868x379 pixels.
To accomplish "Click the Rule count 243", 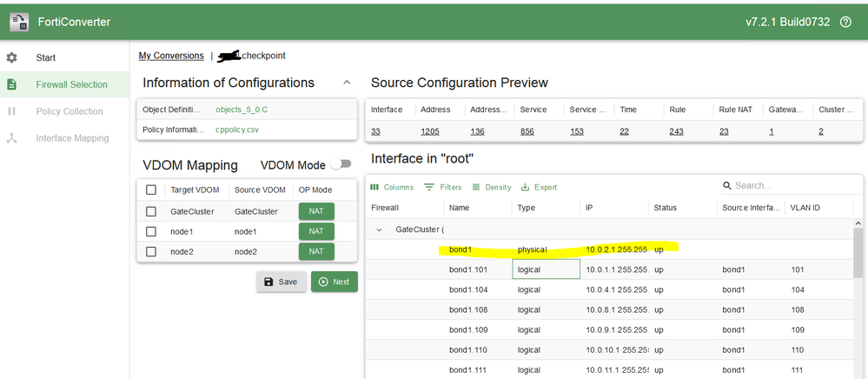I will pos(676,132).
